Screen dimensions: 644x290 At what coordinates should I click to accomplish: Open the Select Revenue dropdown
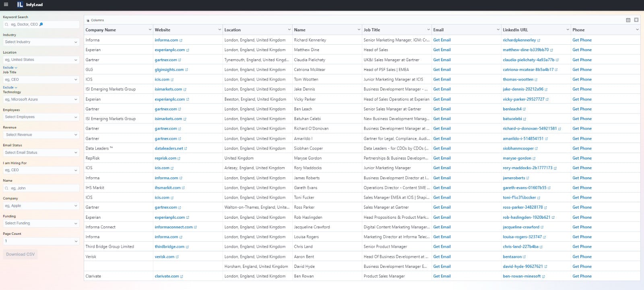[41, 135]
